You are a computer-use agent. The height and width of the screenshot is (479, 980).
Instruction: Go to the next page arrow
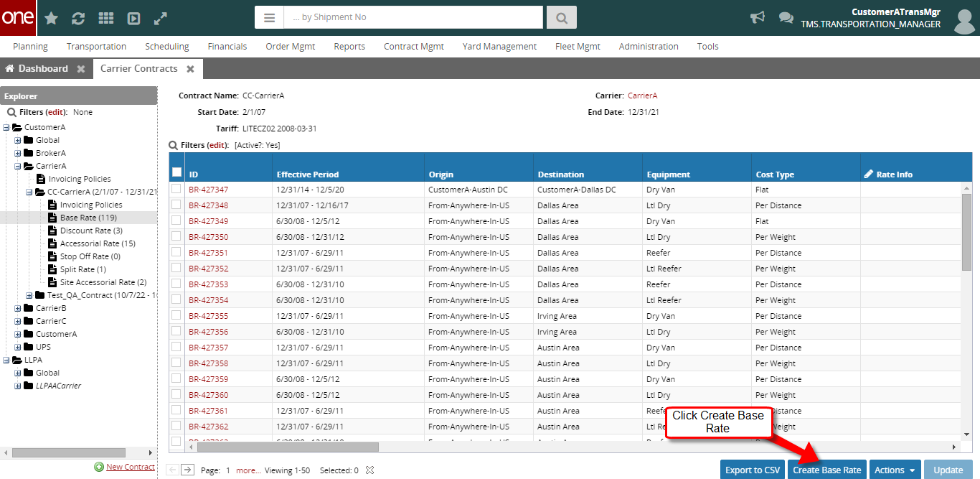[187, 470]
